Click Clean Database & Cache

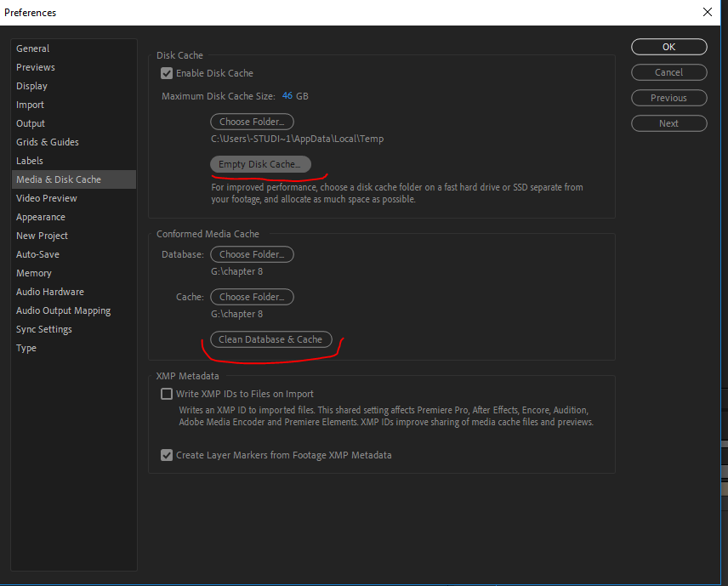click(271, 339)
